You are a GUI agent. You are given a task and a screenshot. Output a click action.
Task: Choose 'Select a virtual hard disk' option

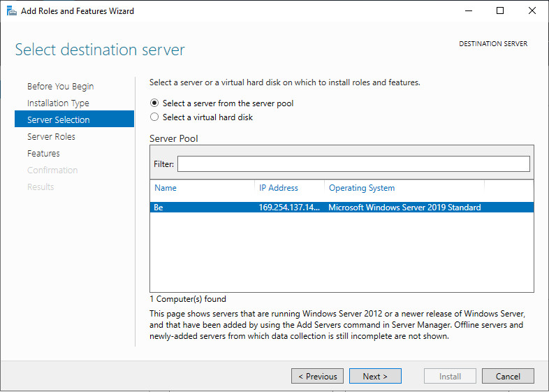(155, 117)
